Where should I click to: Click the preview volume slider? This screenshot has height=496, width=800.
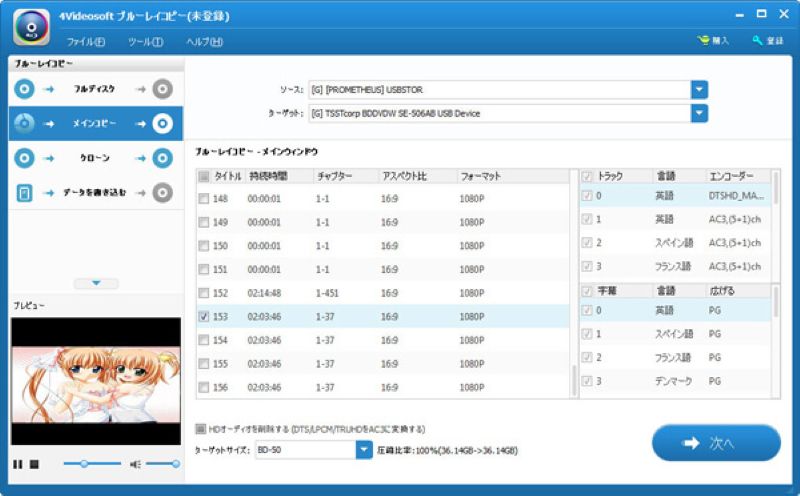[162, 464]
